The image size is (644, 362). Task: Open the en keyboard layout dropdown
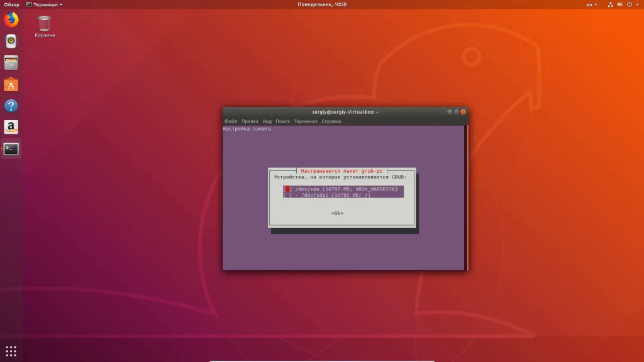pyautogui.click(x=592, y=4)
